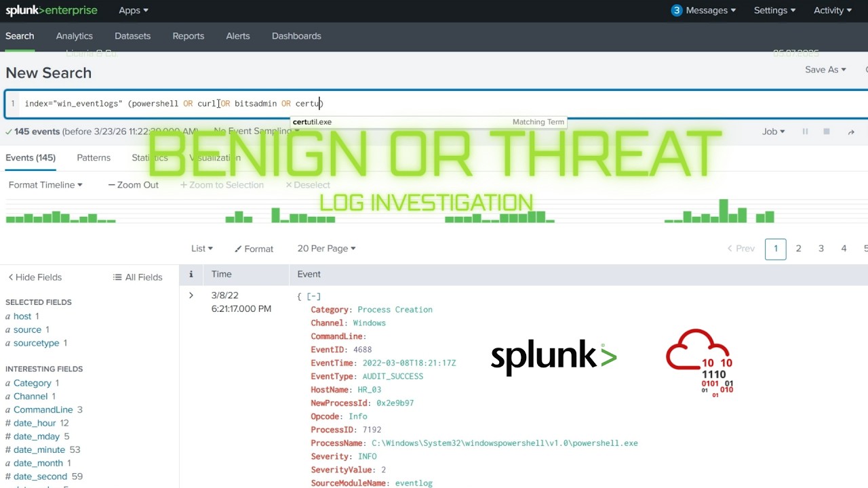This screenshot has height=488, width=868.
Task: Expand the 3/8/22 event row
Action: 191,296
